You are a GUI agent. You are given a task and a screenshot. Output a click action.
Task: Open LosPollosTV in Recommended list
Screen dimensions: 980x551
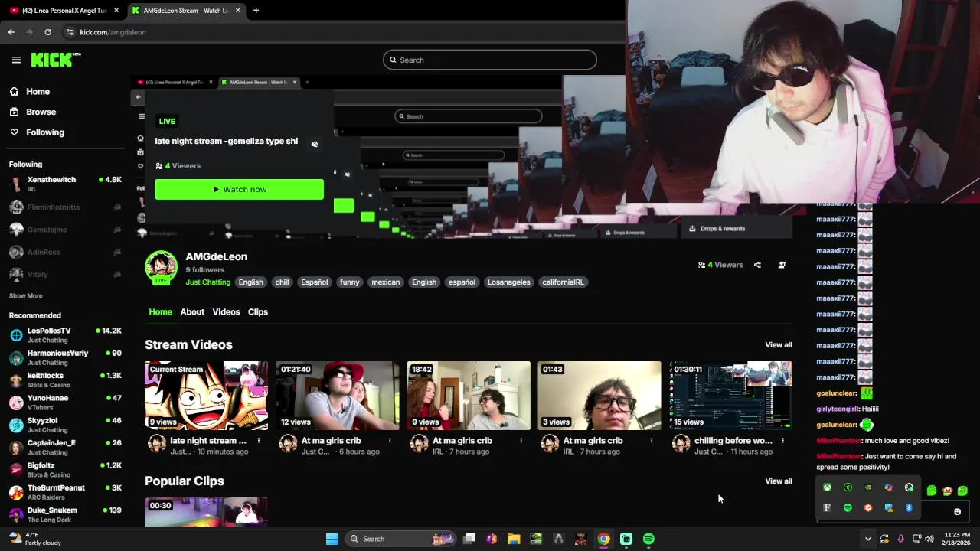click(x=65, y=334)
